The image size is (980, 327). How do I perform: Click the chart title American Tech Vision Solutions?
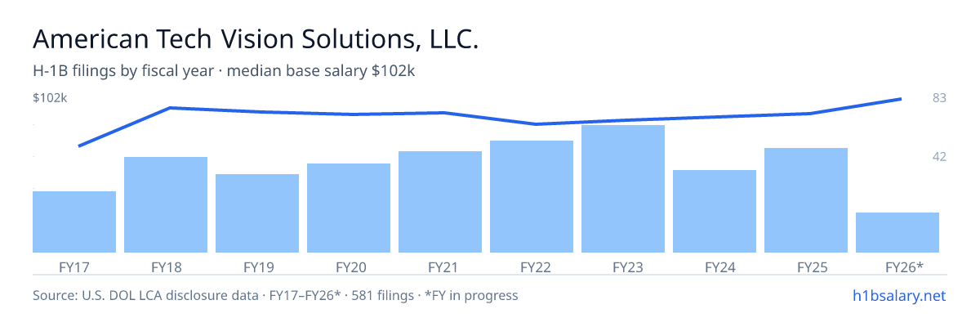click(256, 39)
